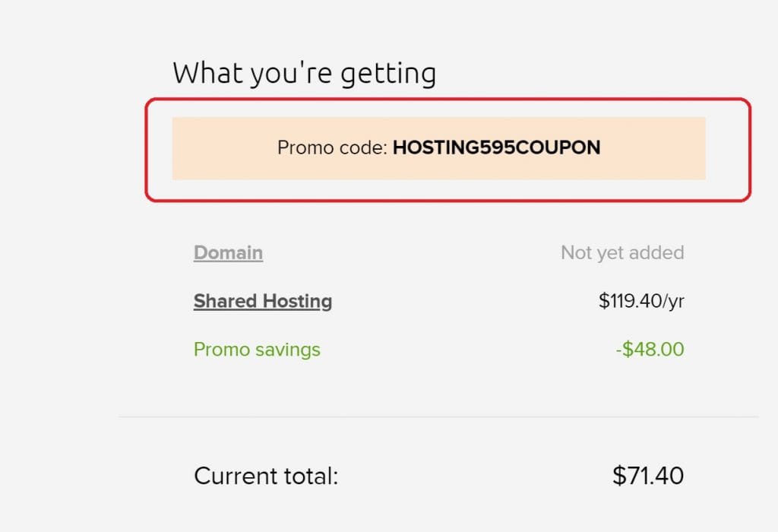Click the peach promo banner's left empty area
Image resolution: width=778 pixels, height=532 pixels.
(x=220, y=148)
